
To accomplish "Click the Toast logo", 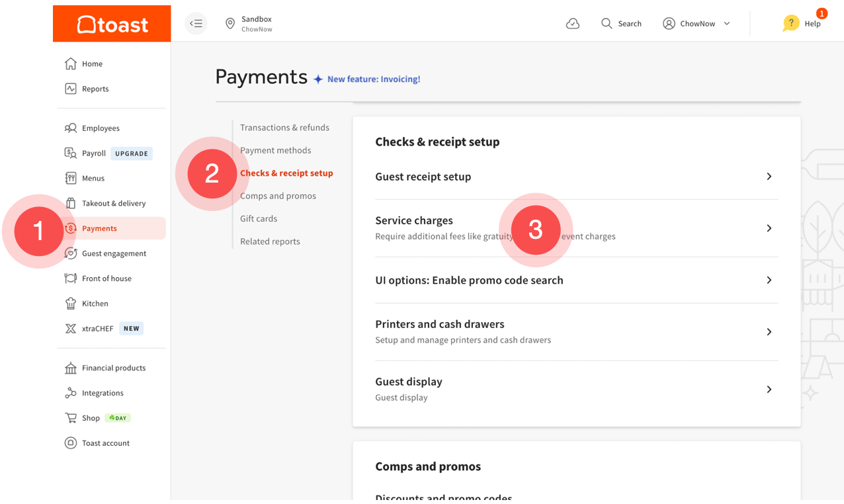I will tap(112, 24).
